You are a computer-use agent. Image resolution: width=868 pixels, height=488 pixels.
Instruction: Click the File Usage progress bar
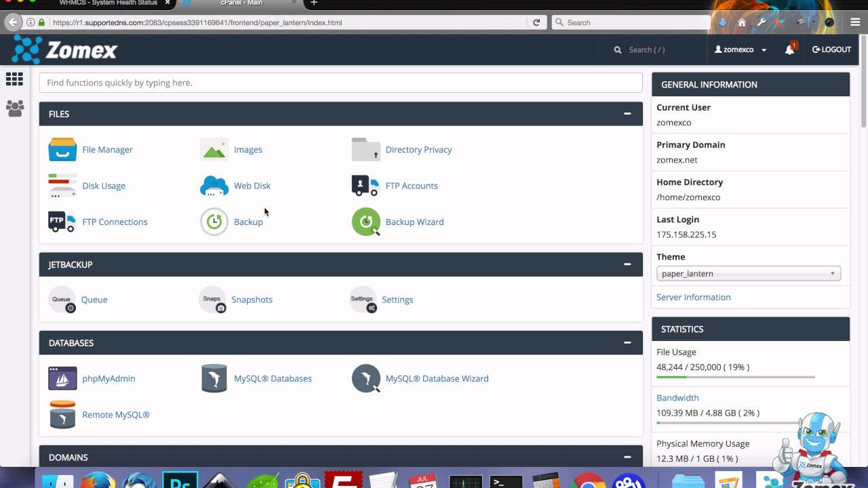[736, 377]
